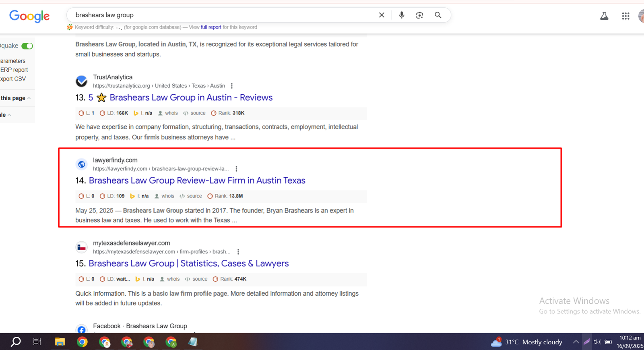Click the Google logo
This screenshot has width=644, height=350.
29,16
